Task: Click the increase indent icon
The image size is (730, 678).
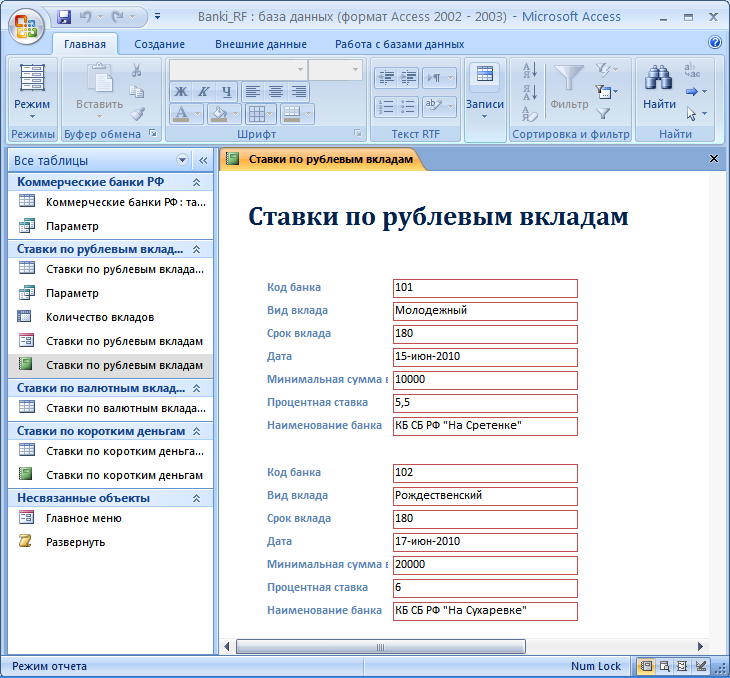Action: tap(408, 77)
